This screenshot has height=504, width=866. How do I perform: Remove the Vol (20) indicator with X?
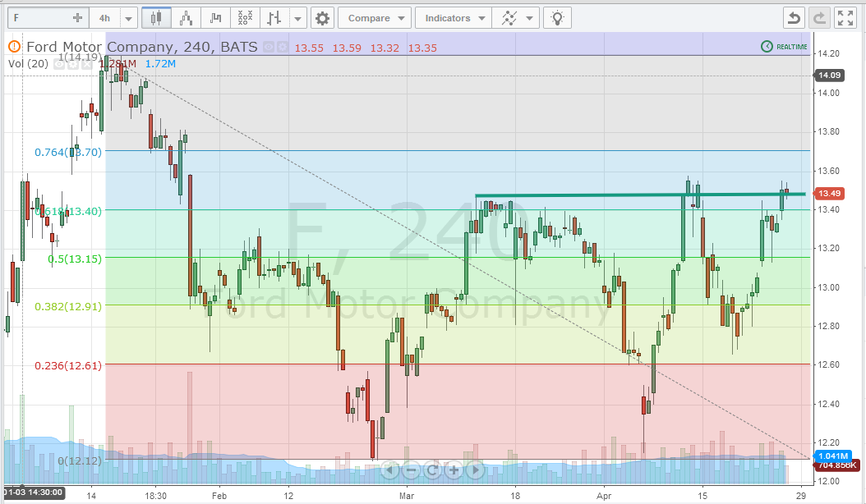[x=87, y=64]
